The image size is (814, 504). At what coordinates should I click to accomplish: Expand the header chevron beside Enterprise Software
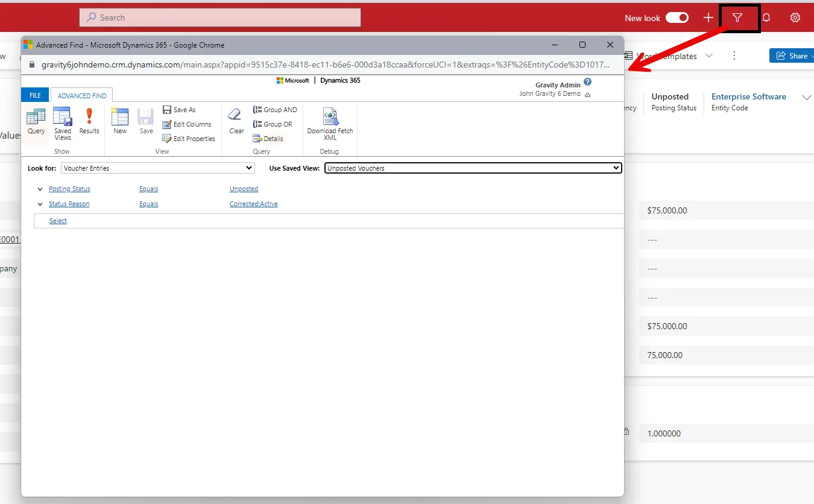click(x=806, y=98)
